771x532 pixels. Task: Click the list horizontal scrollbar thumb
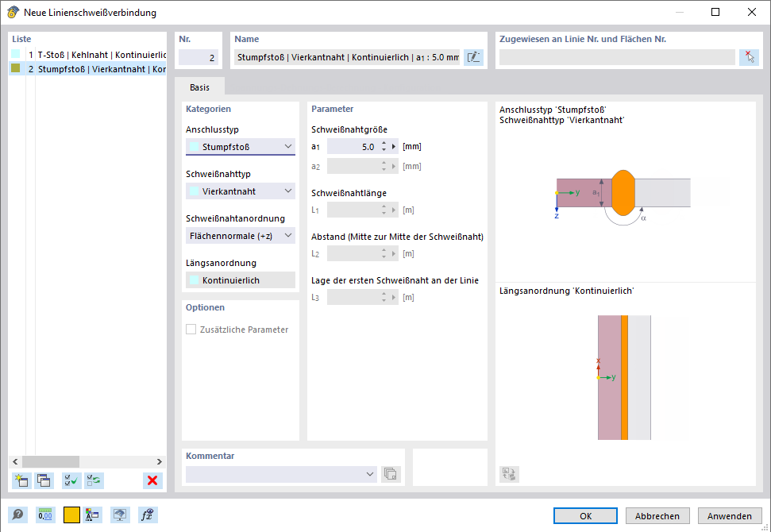pos(51,461)
